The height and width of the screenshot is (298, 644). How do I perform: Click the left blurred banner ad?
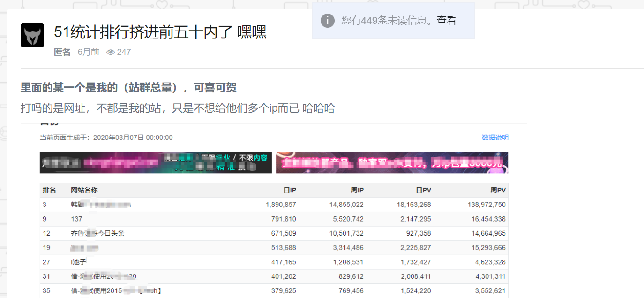click(156, 162)
